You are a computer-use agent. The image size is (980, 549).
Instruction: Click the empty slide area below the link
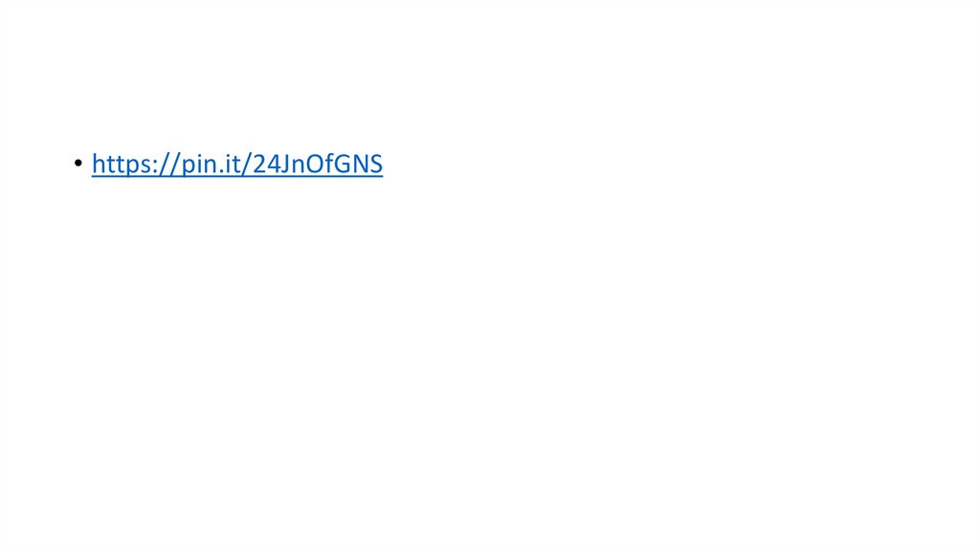click(x=490, y=362)
